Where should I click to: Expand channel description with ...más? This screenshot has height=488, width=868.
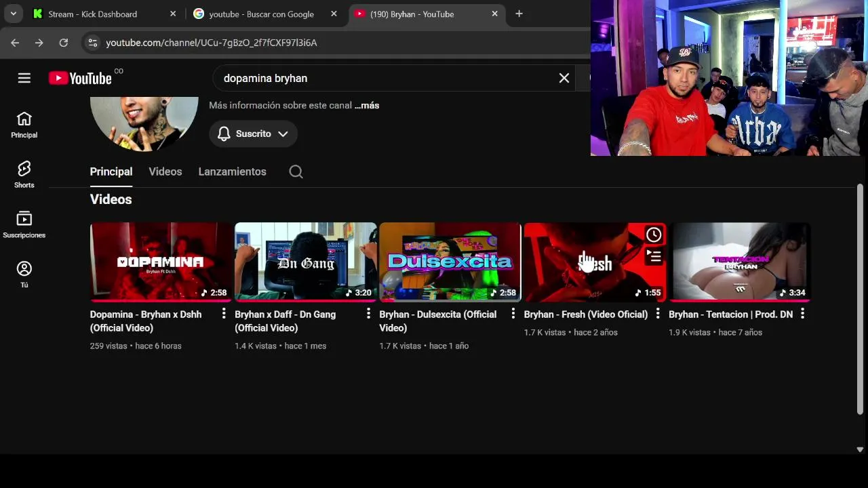pyautogui.click(x=367, y=105)
